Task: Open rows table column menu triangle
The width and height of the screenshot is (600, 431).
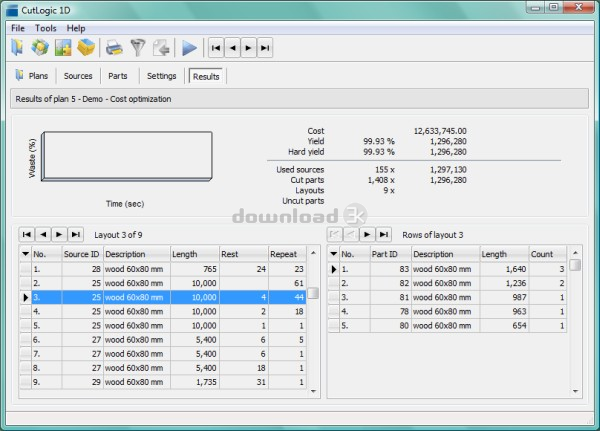Action: click(x=333, y=254)
